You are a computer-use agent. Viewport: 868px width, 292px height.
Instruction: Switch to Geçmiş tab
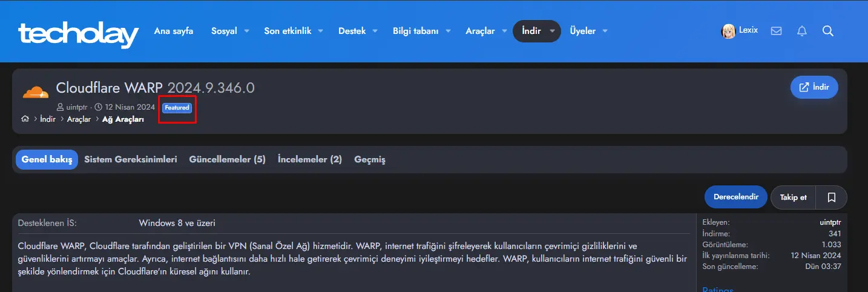pos(370,160)
